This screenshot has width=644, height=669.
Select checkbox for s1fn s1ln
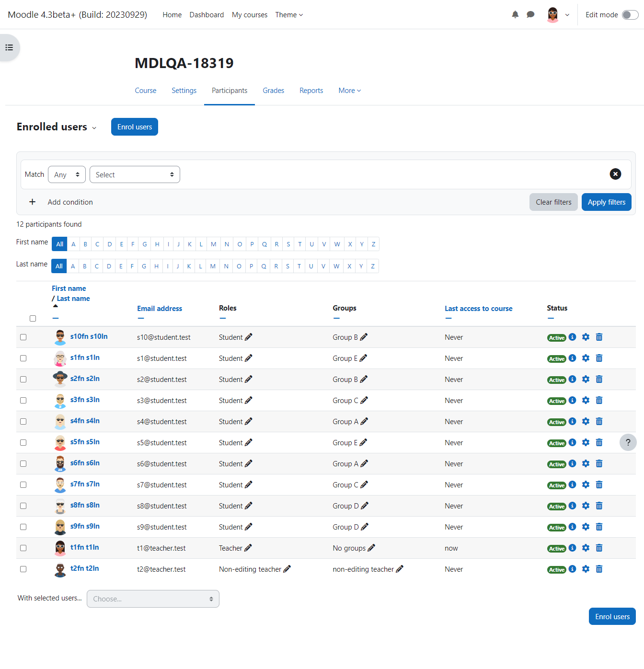click(x=23, y=358)
